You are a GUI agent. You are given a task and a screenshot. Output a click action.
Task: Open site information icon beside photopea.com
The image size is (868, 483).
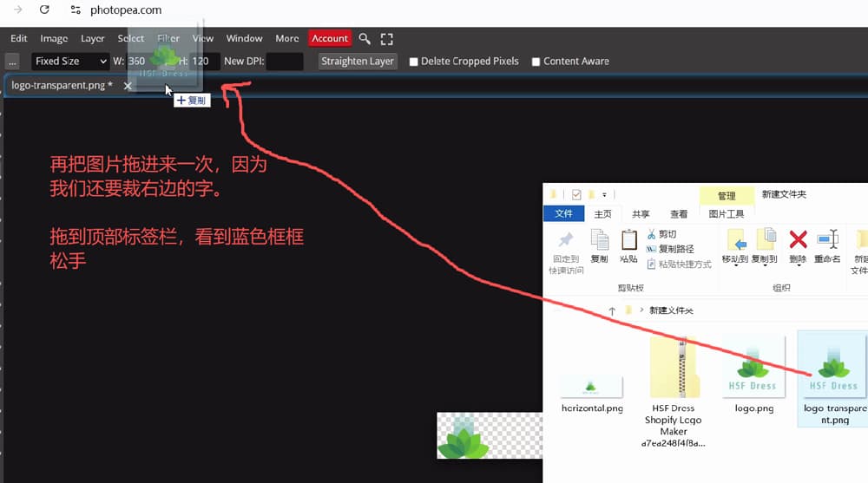[76, 10]
